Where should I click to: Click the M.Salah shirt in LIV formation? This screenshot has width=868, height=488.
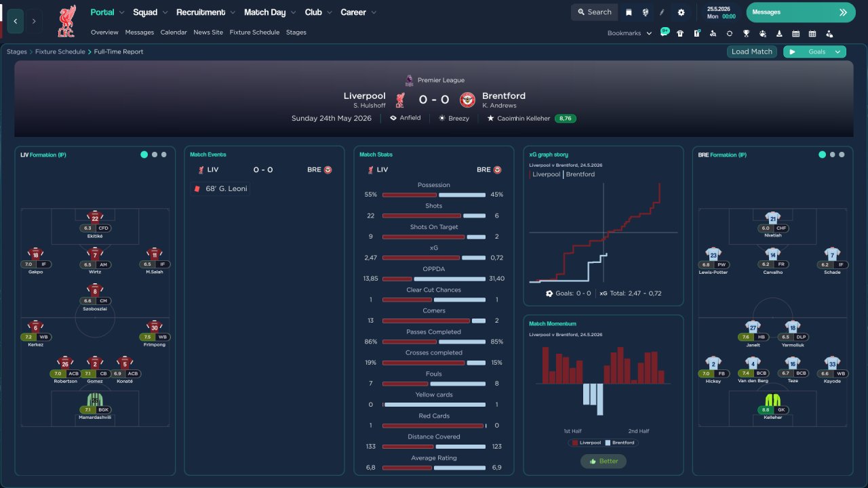pos(155,253)
